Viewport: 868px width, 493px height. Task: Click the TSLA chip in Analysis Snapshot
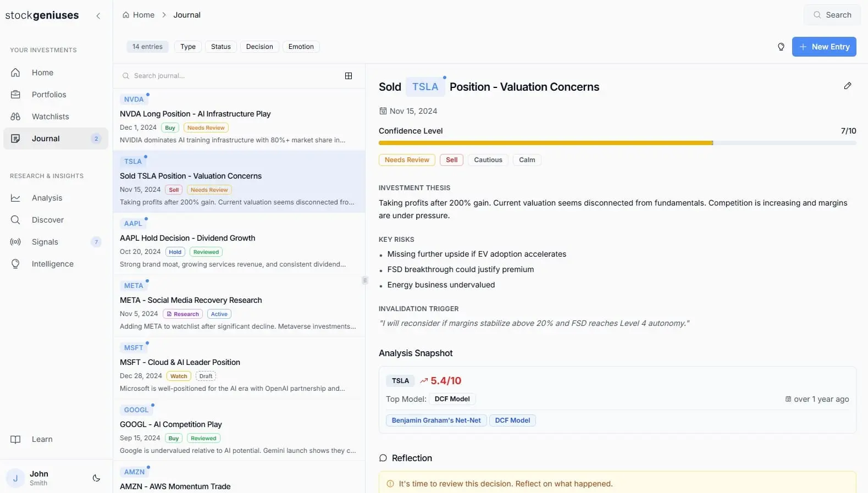[x=400, y=381]
